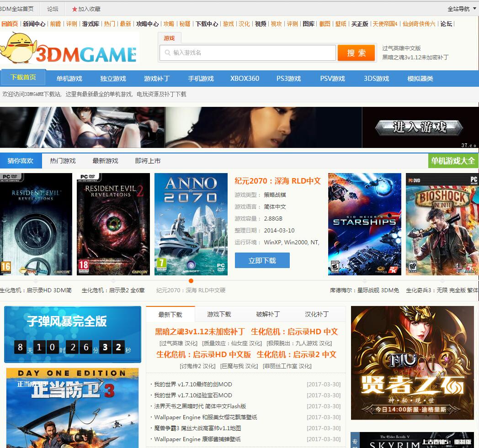Click 正当防卫3 Day One Edition image
This screenshot has width=479, height=448.
(72, 408)
